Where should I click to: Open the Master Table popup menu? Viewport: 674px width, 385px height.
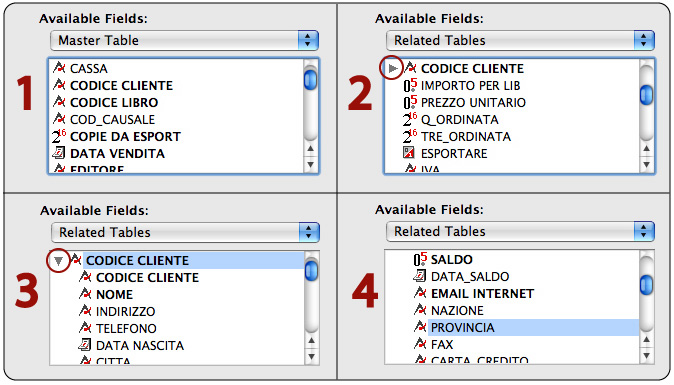click(x=184, y=40)
